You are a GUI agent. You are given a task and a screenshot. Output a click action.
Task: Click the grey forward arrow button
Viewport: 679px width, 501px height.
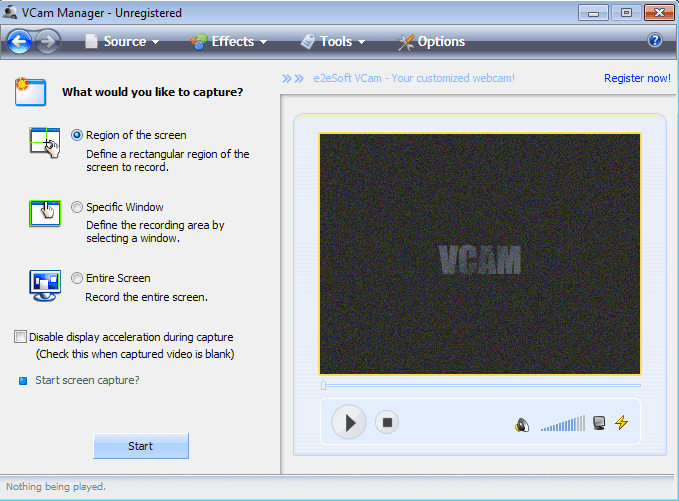coord(48,42)
